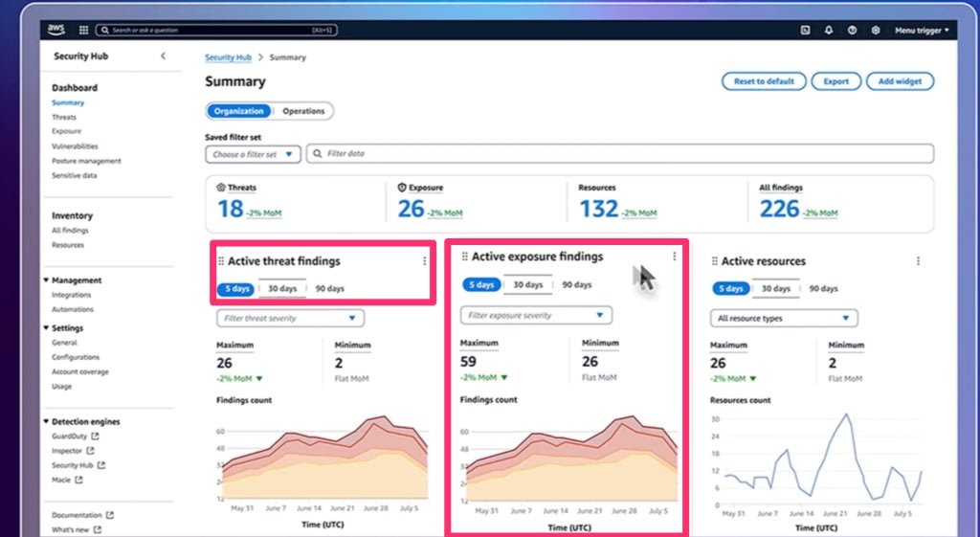
Task: Click Inspector external link icon
Action: point(91,451)
